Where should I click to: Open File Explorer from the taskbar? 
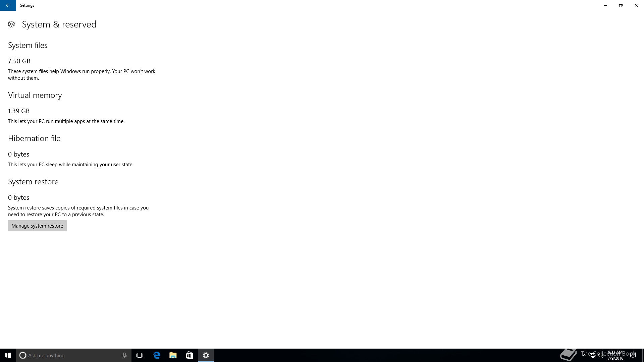click(173, 355)
